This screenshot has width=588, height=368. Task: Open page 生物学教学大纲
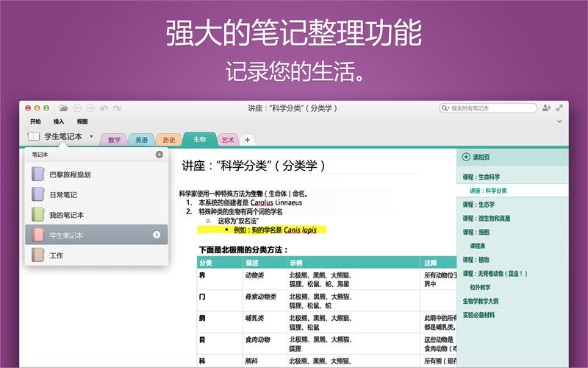click(x=512, y=301)
